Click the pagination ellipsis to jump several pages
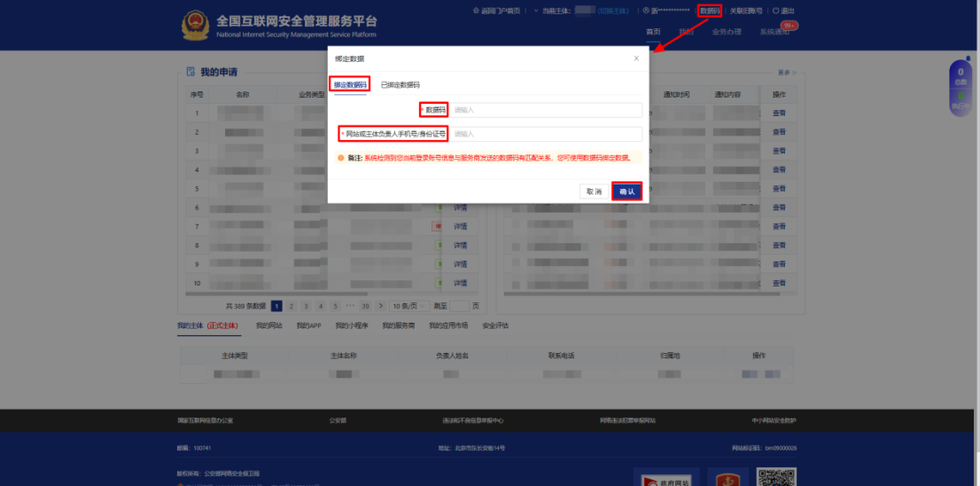 tap(350, 306)
